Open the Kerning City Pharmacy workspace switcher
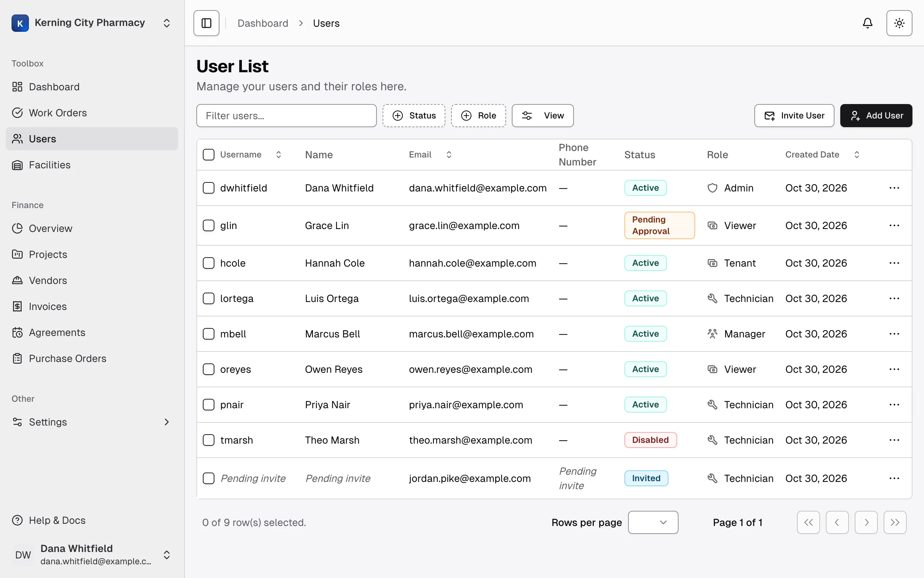Viewport: 924px width, 578px height. [92, 23]
